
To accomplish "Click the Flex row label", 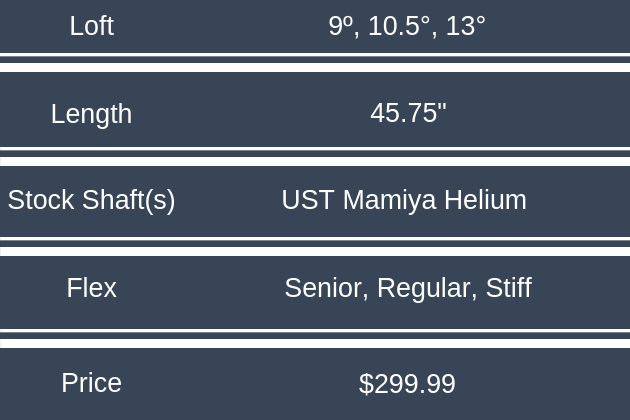I will click(91, 288).
